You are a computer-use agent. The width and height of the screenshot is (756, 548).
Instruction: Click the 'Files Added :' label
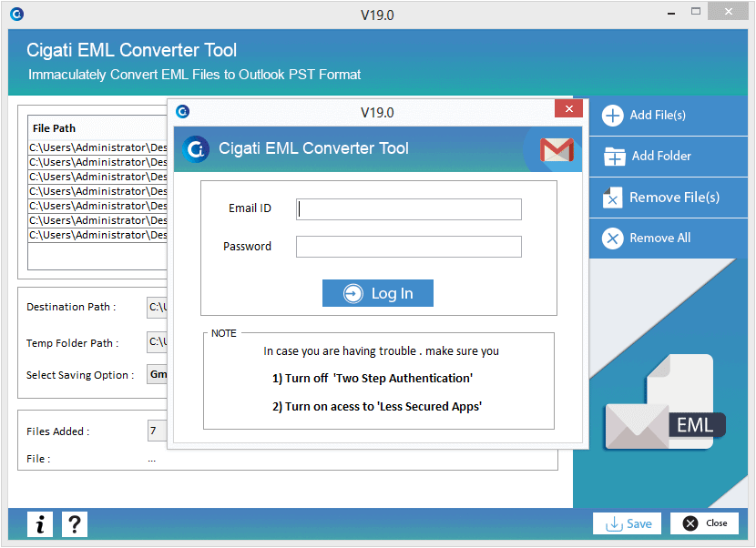[58, 431]
